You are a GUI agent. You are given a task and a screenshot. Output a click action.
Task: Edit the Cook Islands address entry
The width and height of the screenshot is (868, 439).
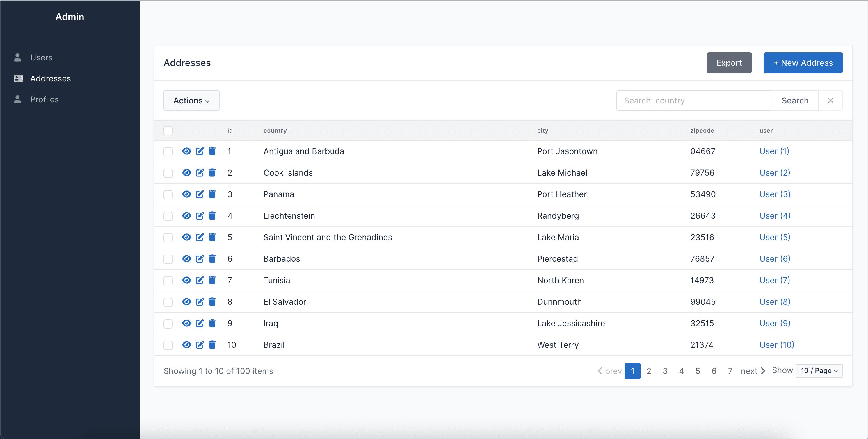click(200, 173)
